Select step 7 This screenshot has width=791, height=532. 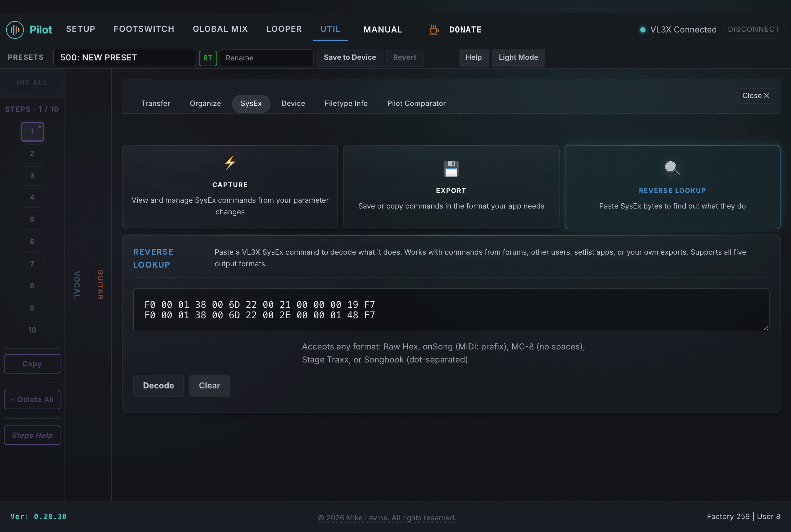point(32,264)
